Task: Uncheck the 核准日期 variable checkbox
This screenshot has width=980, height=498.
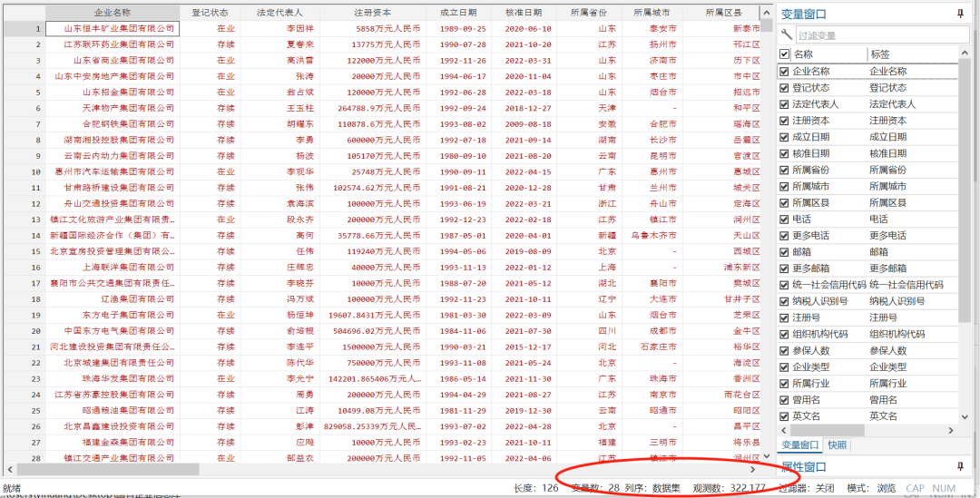Action: pyautogui.click(x=784, y=153)
